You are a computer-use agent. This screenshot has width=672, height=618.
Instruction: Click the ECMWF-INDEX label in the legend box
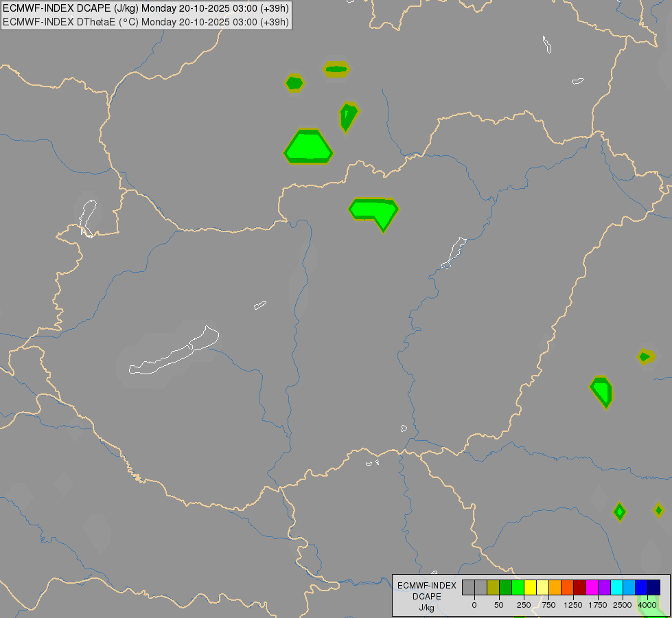pyautogui.click(x=427, y=586)
